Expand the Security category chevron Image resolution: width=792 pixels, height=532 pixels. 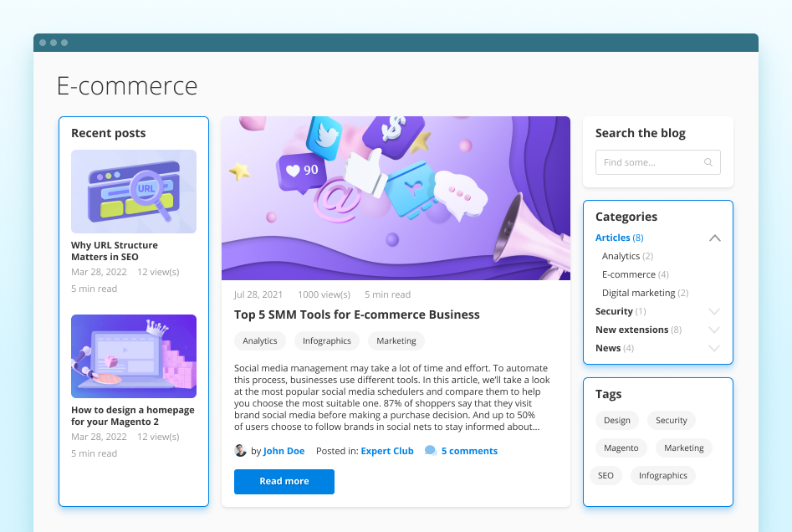pos(714,312)
